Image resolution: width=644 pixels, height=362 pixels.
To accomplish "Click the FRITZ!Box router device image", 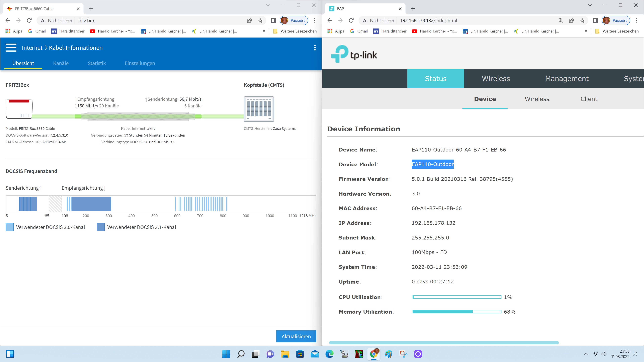I will pyautogui.click(x=19, y=109).
